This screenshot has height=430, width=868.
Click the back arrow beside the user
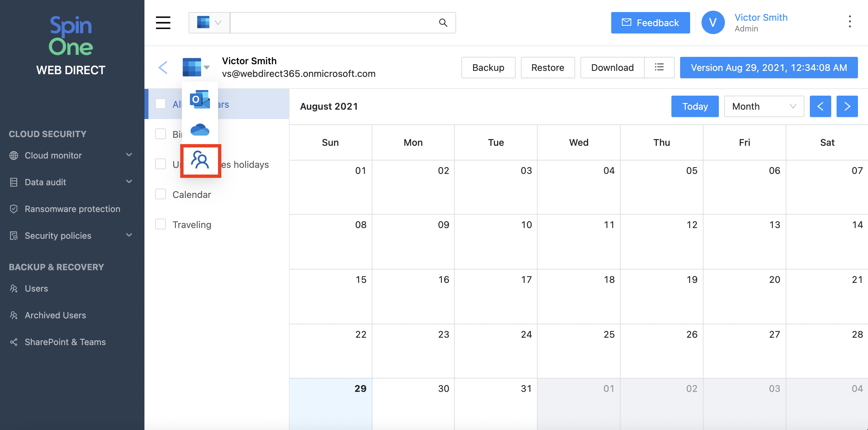click(x=163, y=68)
